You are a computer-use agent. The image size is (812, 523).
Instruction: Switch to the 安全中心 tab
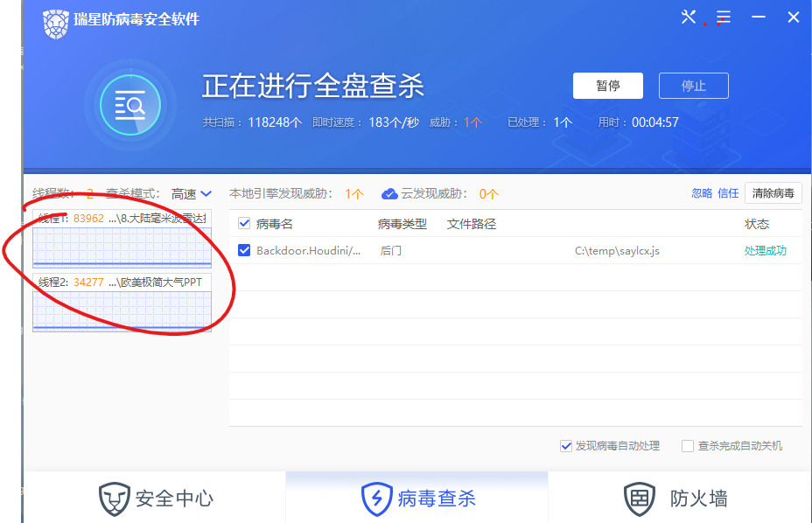point(155,499)
